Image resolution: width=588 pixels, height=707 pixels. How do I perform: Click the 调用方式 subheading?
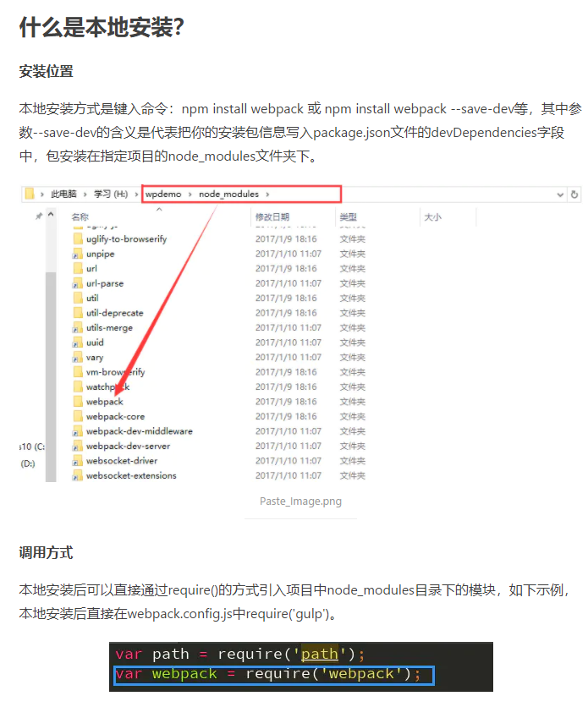(x=46, y=552)
